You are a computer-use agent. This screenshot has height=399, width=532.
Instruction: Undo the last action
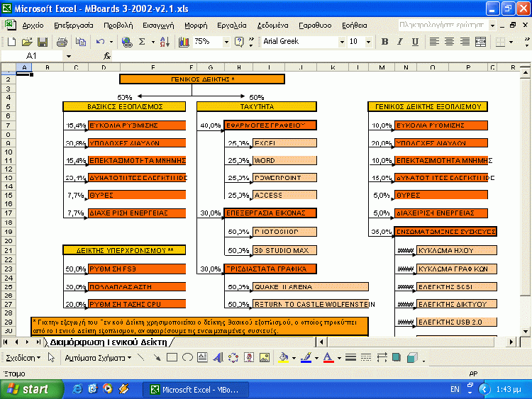(x=100, y=42)
